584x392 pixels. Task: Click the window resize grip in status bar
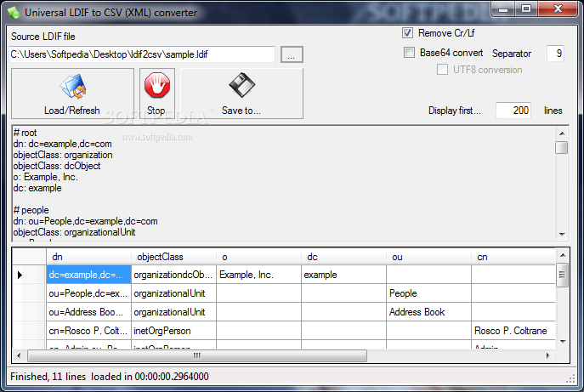pos(570,379)
